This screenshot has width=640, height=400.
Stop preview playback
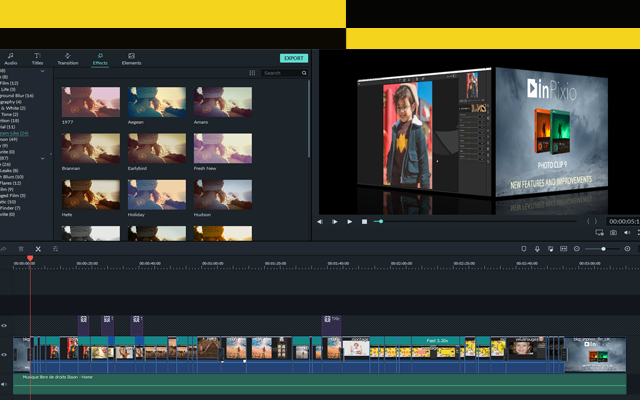point(364,221)
